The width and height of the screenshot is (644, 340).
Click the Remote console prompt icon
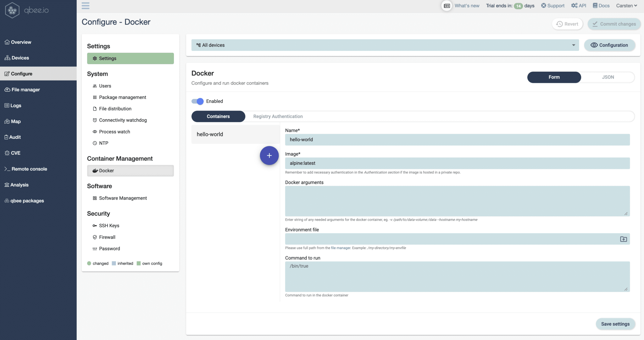point(7,169)
